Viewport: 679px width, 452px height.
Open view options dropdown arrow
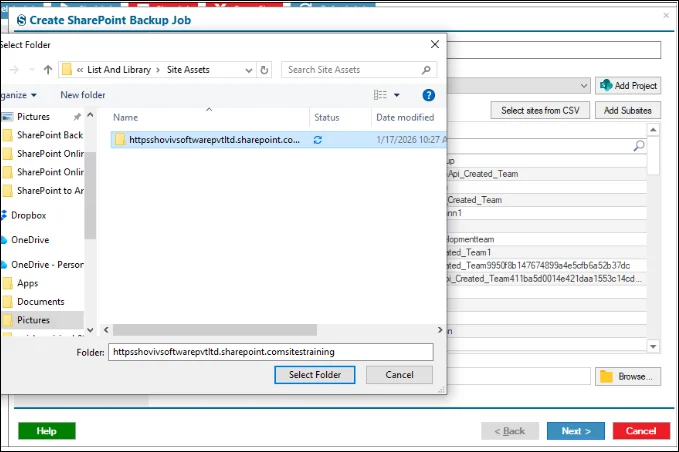(x=397, y=95)
